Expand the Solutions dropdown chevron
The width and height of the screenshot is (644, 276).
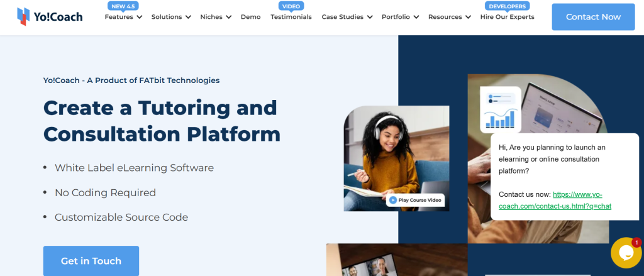[x=188, y=17]
